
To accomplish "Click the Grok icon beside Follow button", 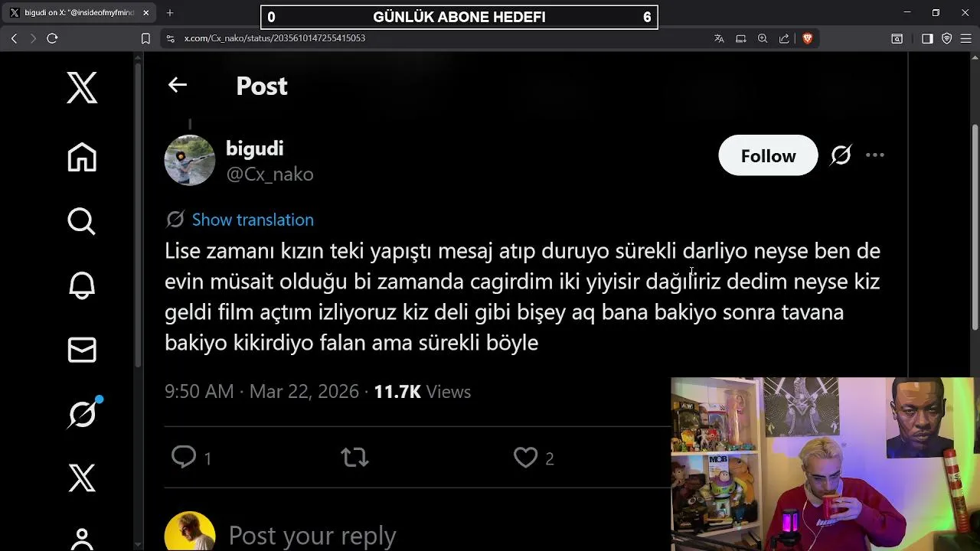I will [x=841, y=155].
